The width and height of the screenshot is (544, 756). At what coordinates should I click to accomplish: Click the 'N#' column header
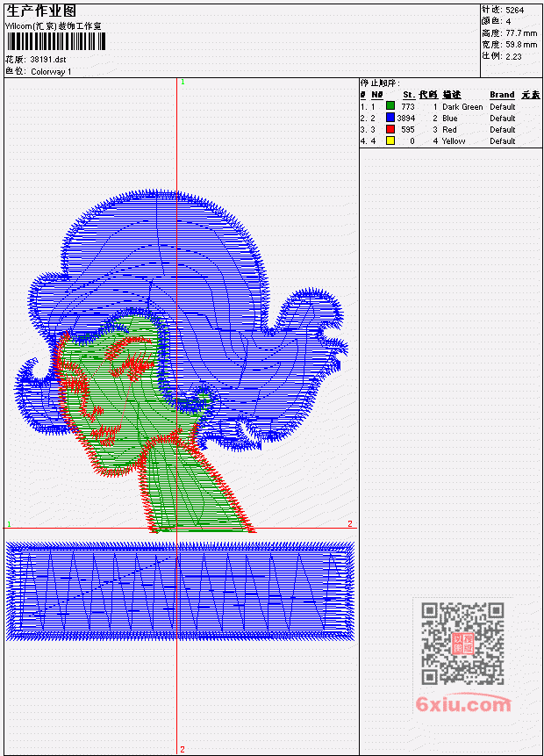[376, 95]
